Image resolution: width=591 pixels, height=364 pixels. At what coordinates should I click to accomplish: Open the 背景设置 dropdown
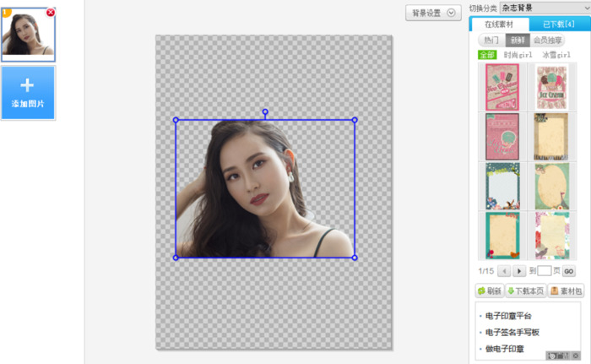pos(434,13)
